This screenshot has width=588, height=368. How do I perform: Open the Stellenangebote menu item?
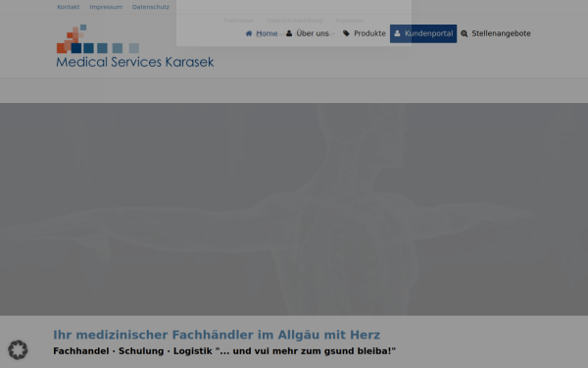tap(496, 33)
